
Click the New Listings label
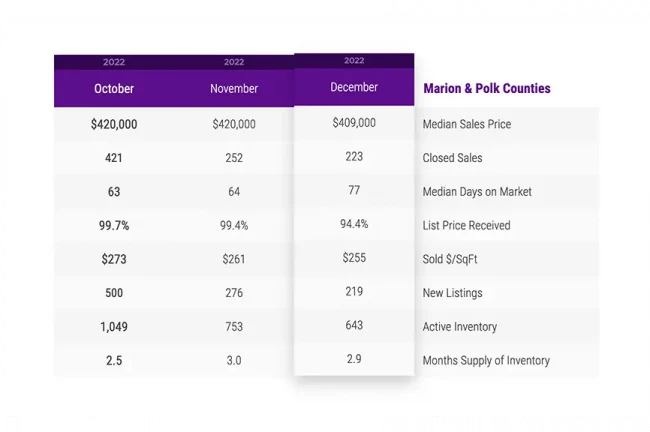pos(452,293)
